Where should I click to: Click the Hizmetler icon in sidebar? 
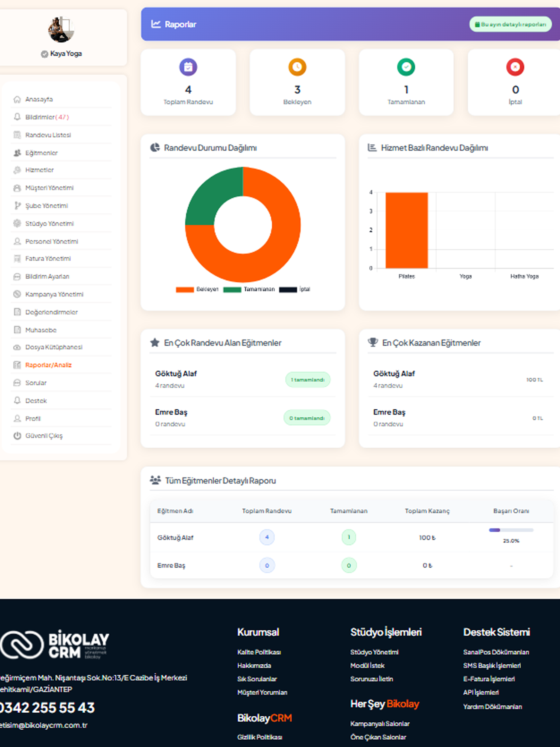tap(17, 170)
